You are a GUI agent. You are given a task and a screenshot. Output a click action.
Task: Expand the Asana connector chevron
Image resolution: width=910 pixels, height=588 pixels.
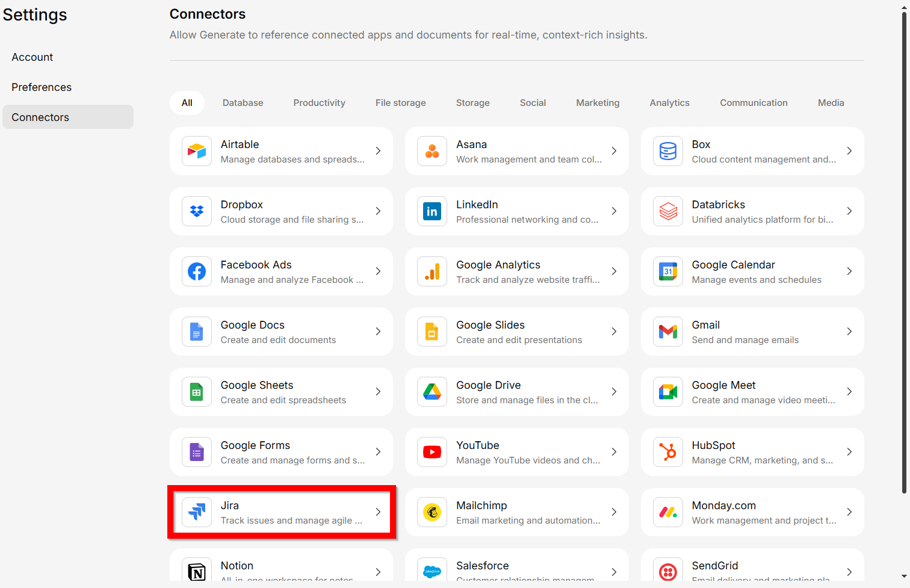[614, 151]
